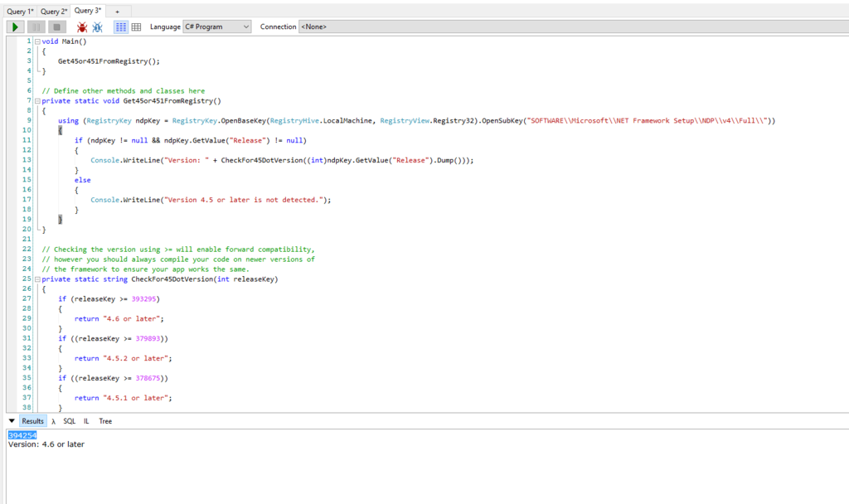The image size is (849, 504).
Task: Select the Rich Text results view icon
Action: coord(120,27)
